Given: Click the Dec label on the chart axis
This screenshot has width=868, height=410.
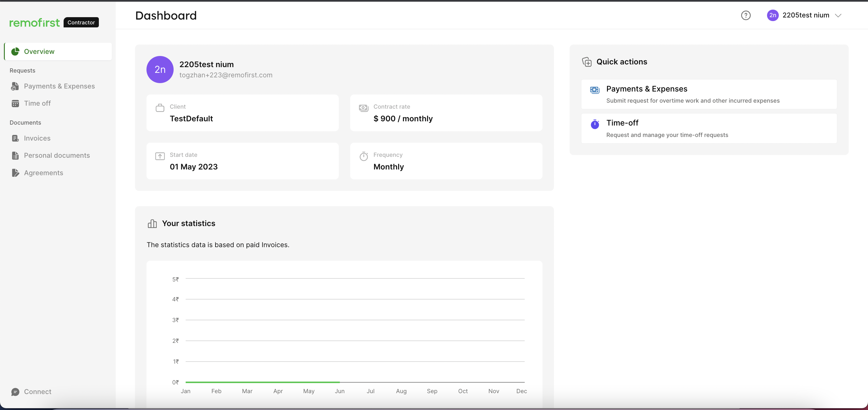Looking at the screenshot, I should (521, 391).
